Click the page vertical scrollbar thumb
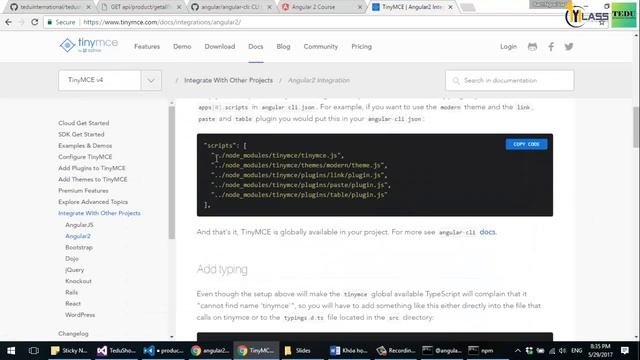The image size is (640, 360). tap(636, 127)
